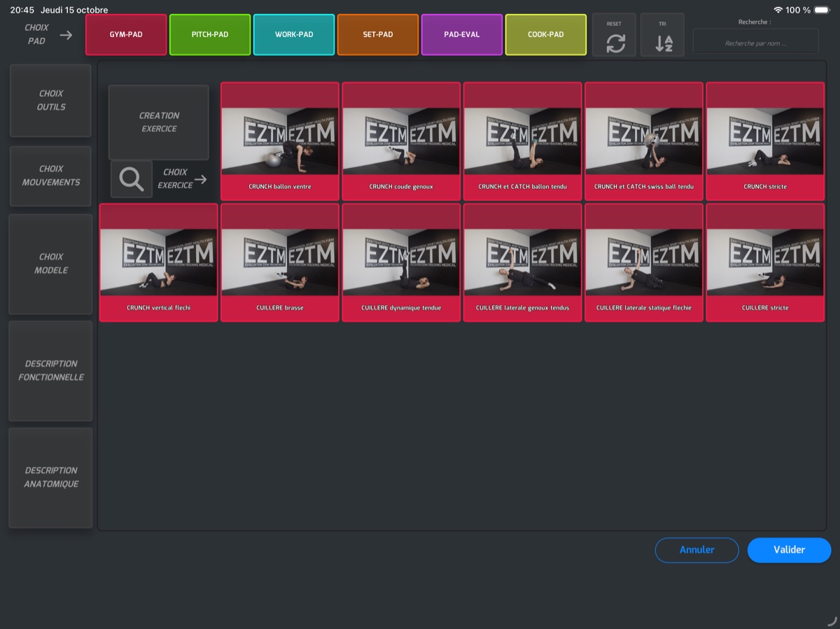Screen dimensions: 840x629
Task: Select CUILLERE laterale statique flechie card
Action: pos(644,262)
